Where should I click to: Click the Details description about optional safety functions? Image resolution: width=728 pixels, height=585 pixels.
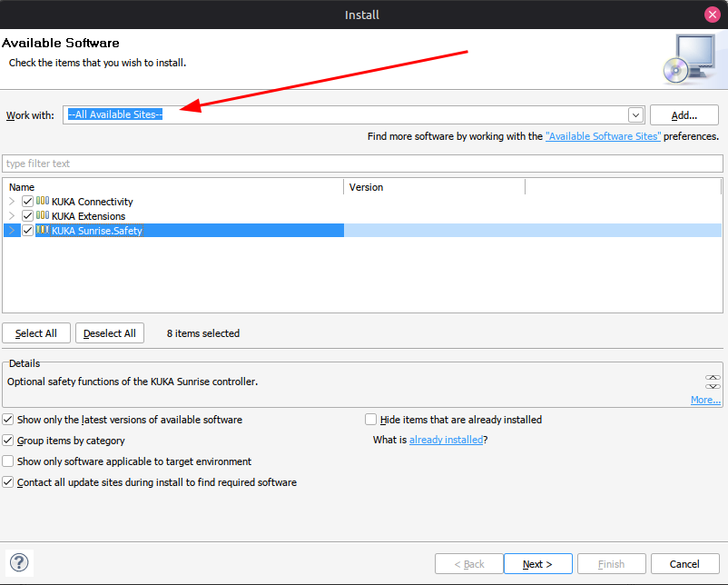[133, 382]
